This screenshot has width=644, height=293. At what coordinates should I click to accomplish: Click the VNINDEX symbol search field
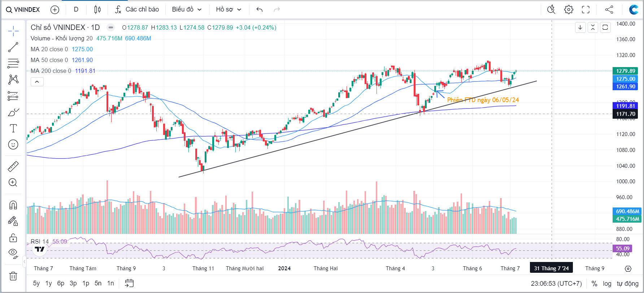(x=23, y=10)
